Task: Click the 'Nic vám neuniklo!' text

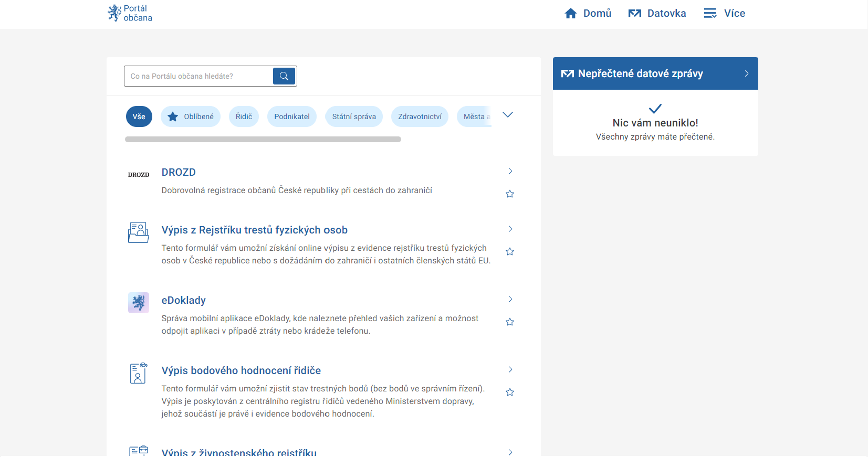Action: [655, 123]
